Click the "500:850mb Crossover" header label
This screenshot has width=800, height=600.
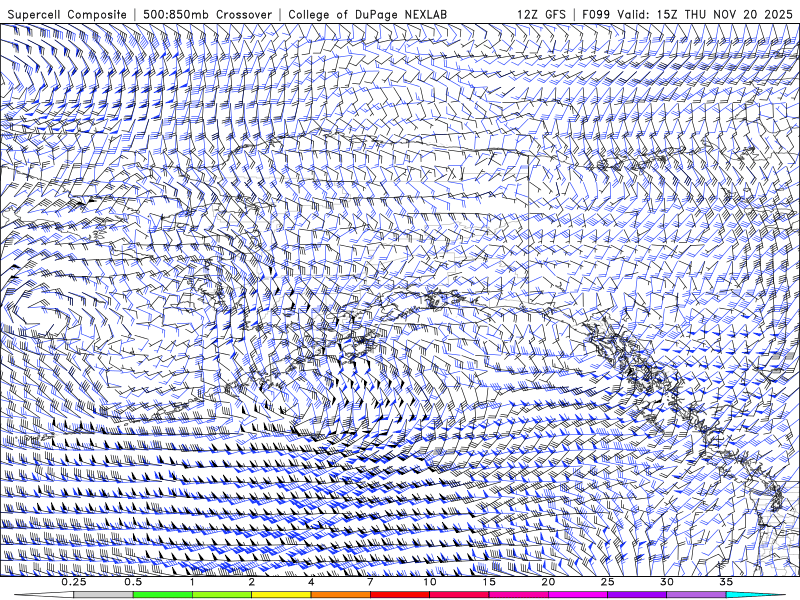click(x=207, y=14)
